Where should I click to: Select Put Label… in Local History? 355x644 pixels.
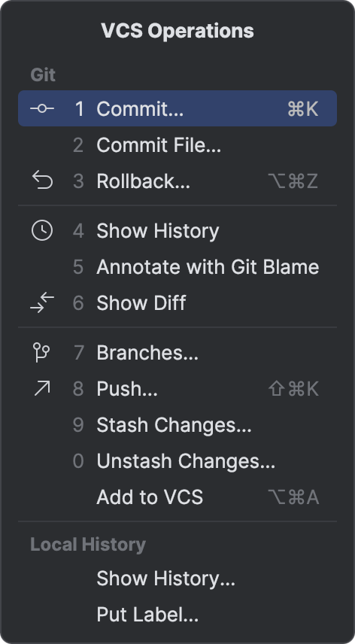(177, 615)
